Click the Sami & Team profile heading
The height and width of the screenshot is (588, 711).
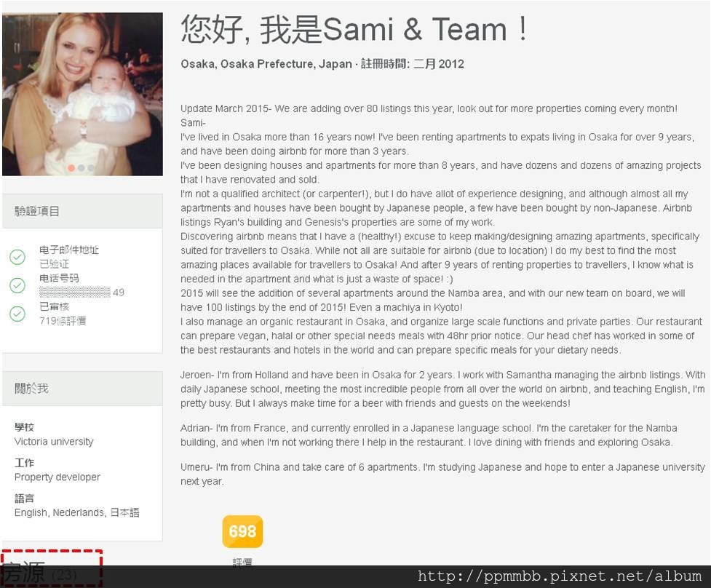click(x=354, y=29)
